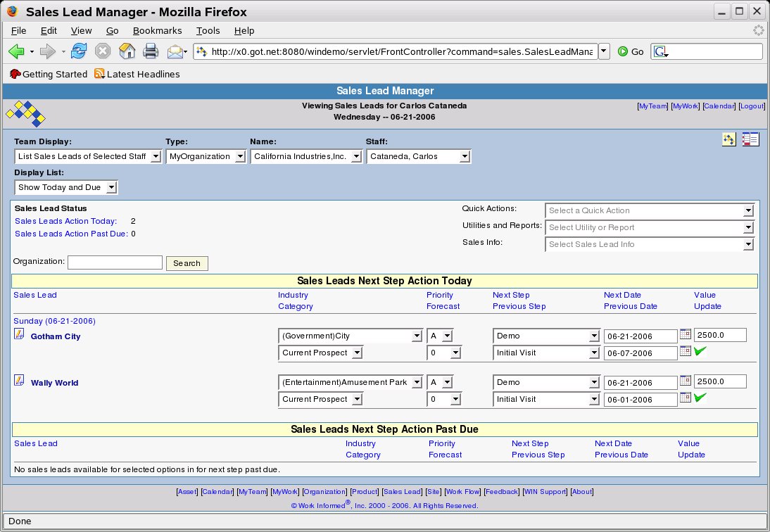Open calendar picker for Wally World previous date

coord(685,398)
